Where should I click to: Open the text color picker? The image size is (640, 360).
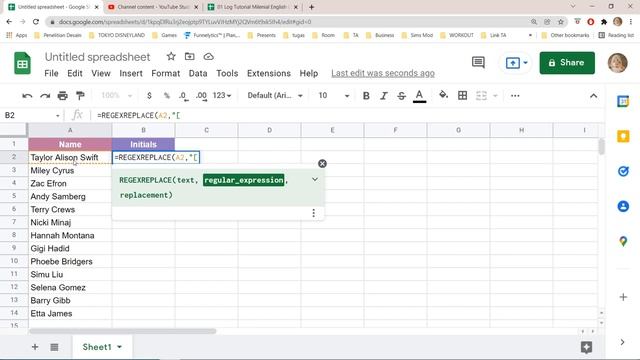click(x=419, y=96)
